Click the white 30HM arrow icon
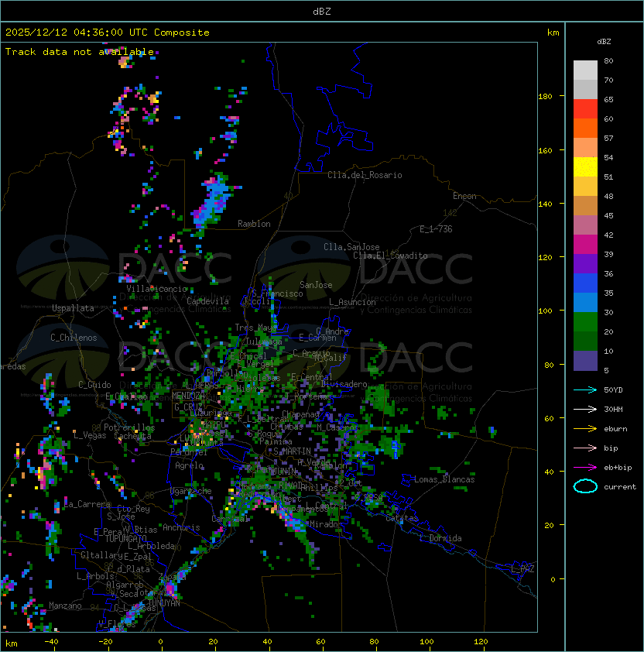Image resolution: width=644 pixels, height=652 pixels. (585, 410)
